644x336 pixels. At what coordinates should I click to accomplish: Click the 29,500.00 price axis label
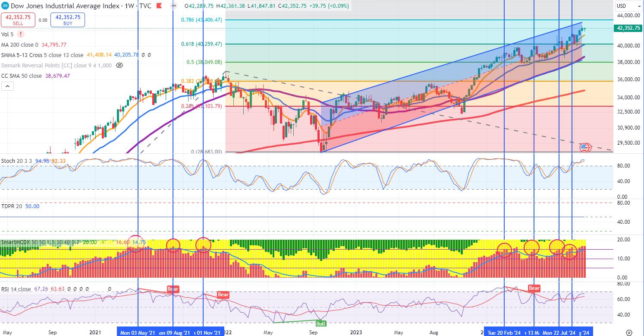[x=628, y=143]
